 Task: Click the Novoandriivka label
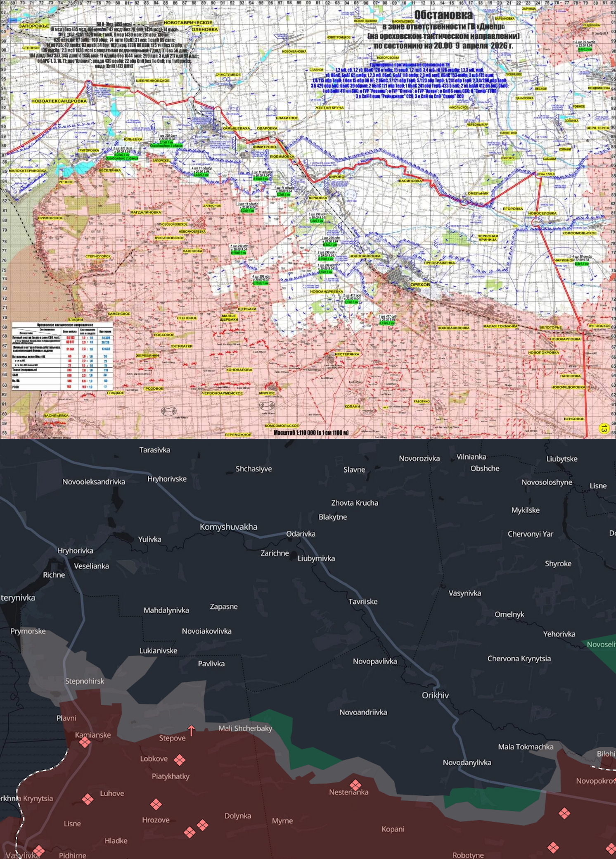point(363,712)
